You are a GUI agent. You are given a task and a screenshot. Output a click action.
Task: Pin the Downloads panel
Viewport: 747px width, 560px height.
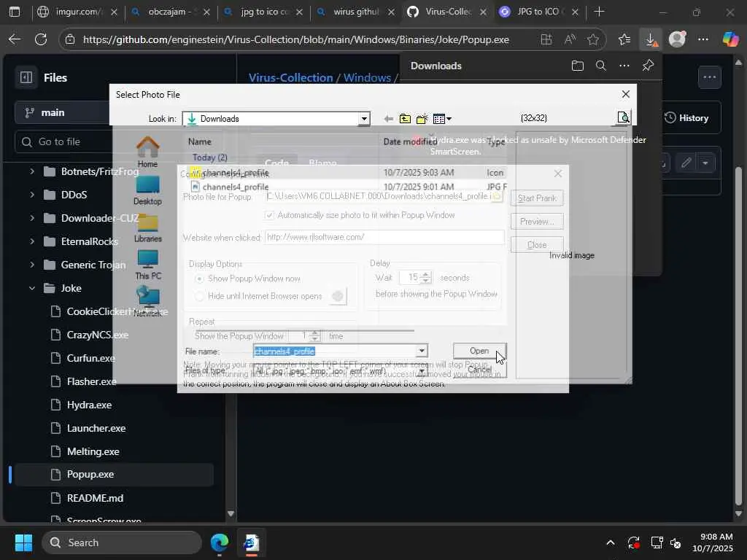[648, 66]
